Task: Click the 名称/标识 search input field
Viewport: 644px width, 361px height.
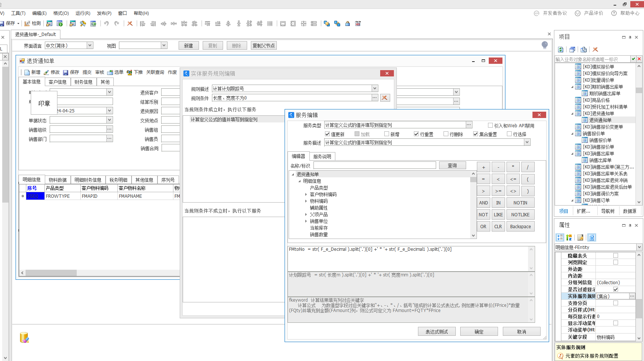Action: (x=374, y=165)
